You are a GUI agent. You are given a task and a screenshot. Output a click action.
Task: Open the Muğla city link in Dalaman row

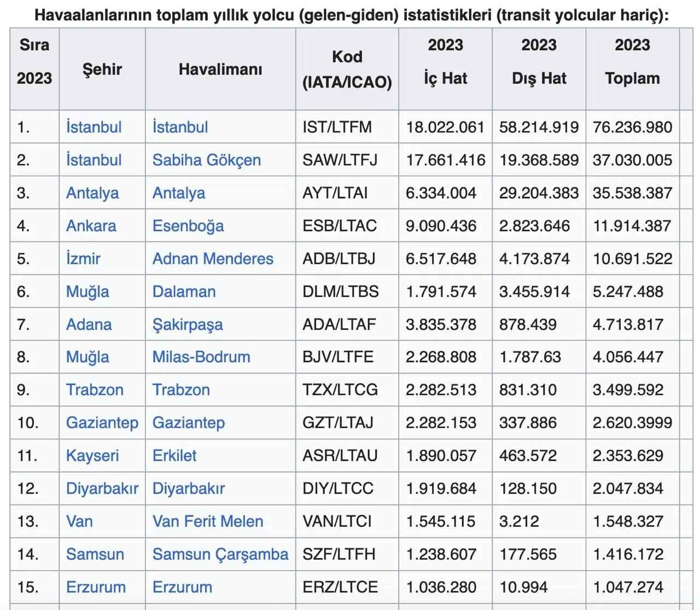87,291
